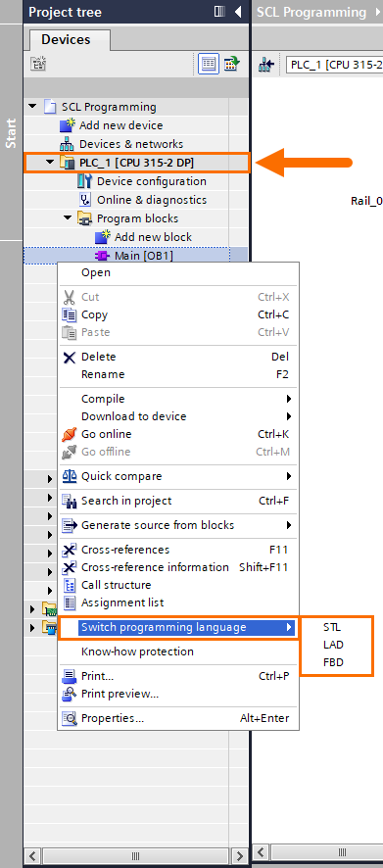Click leftmost icon in Project tree toolbar
The height and width of the screenshot is (868, 383).
click(x=38, y=64)
